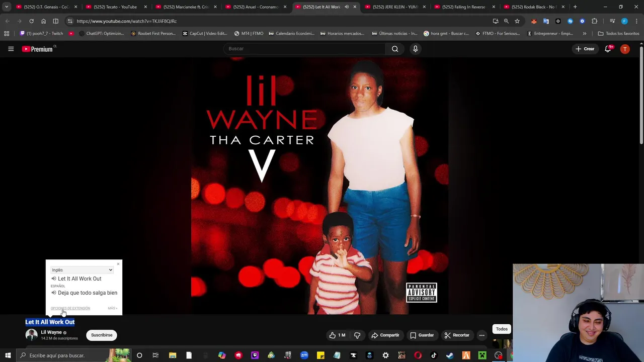The image size is (644, 362).
Task: Open the MetaMask fox extension
Action: pyautogui.click(x=534, y=21)
